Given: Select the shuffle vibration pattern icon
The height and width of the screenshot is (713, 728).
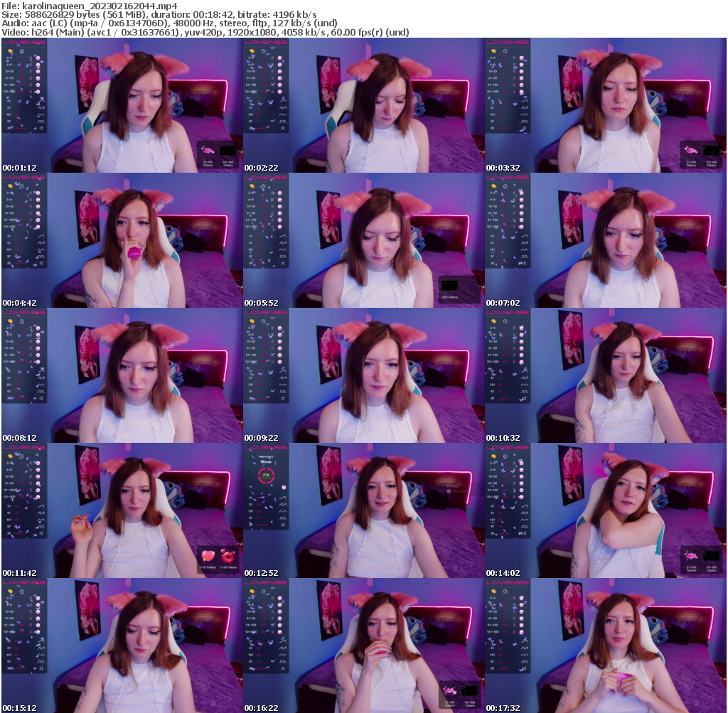Looking at the screenshot, I should 41,128.
